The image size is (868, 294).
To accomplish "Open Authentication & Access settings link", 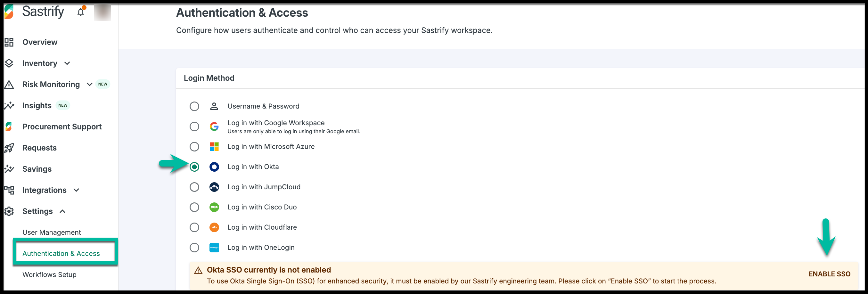I will 61,254.
